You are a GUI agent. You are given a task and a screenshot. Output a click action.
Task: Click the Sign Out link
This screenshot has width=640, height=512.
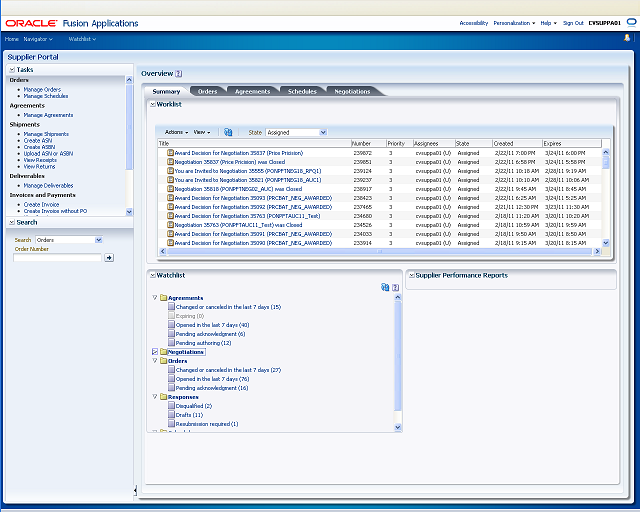[573, 23]
